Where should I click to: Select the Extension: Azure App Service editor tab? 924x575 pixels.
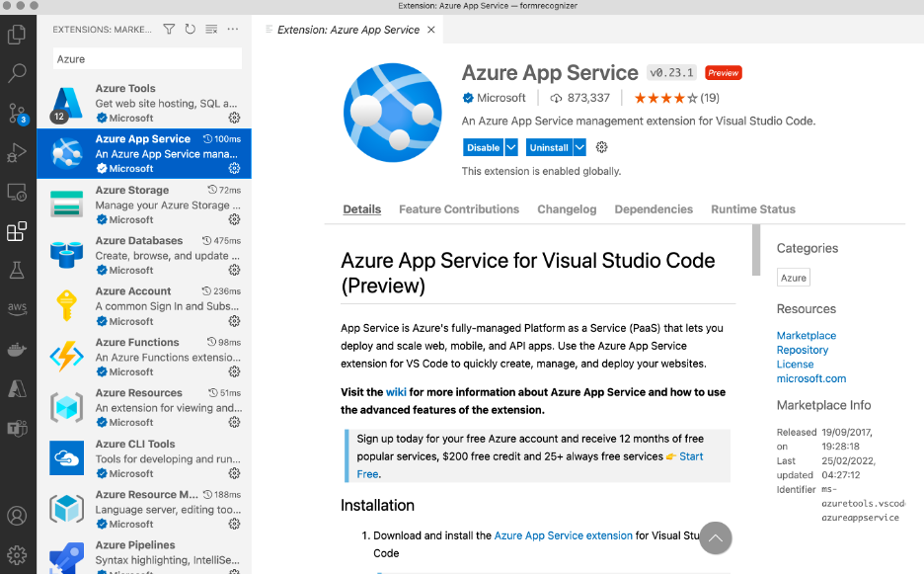click(x=348, y=30)
